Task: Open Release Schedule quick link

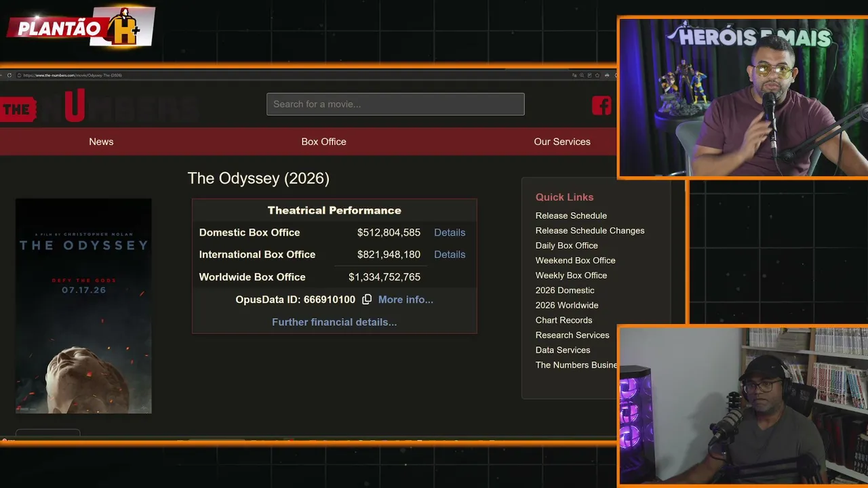Action: point(571,216)
